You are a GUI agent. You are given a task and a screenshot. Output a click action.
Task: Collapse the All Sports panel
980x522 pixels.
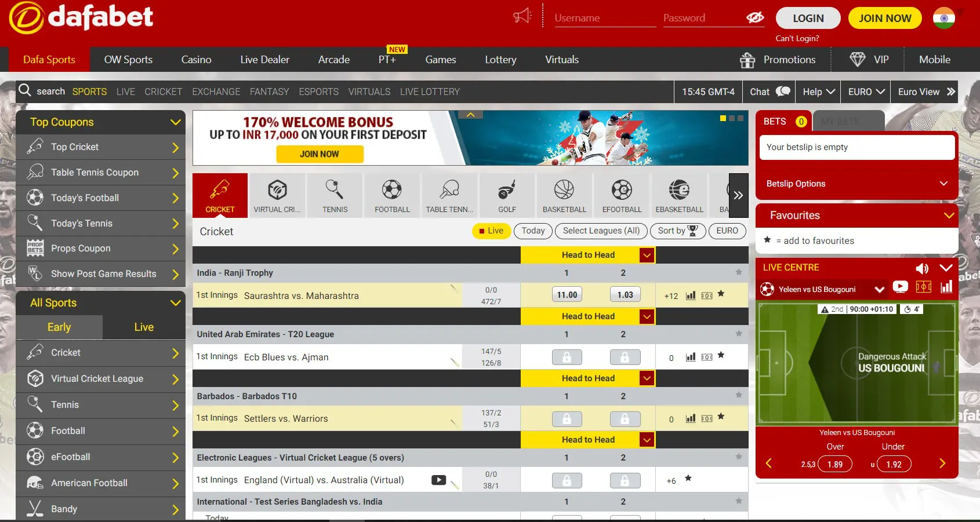point(175,303)
